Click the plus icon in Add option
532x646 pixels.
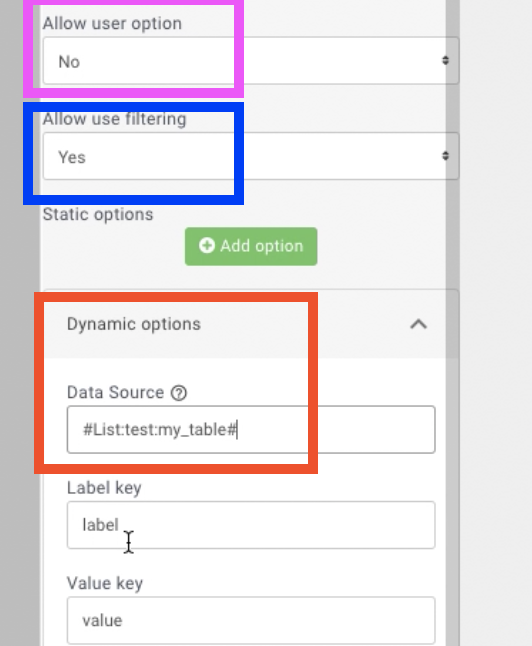(206, 246)
